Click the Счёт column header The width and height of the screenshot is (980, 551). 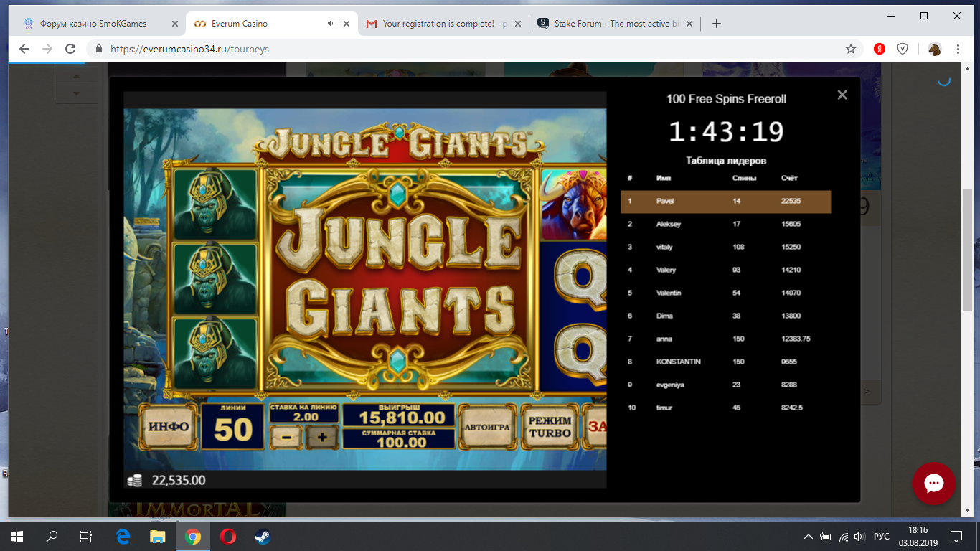(x=789, y=178)
